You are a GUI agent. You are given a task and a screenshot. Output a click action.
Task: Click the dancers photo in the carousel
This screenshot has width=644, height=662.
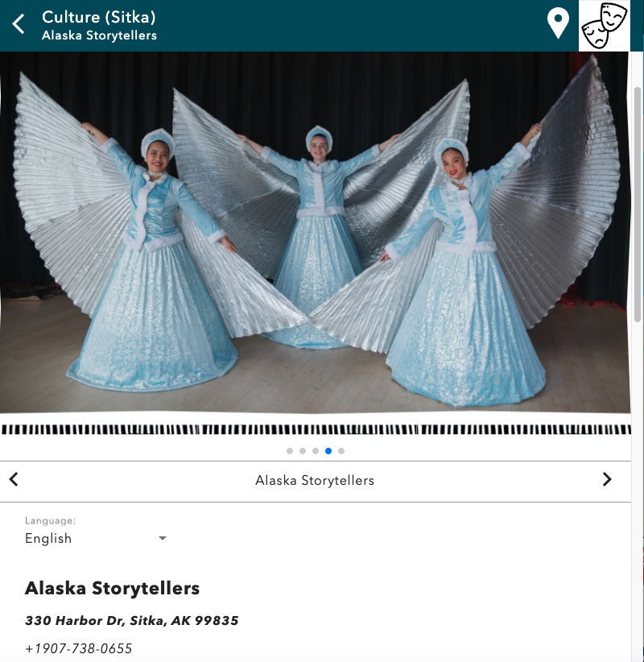315,232
